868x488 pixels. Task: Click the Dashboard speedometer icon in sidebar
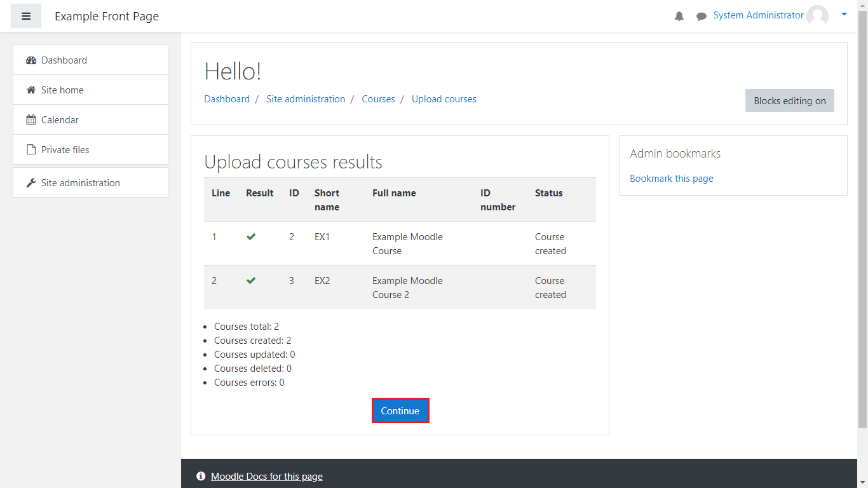(x=31, y=60)
